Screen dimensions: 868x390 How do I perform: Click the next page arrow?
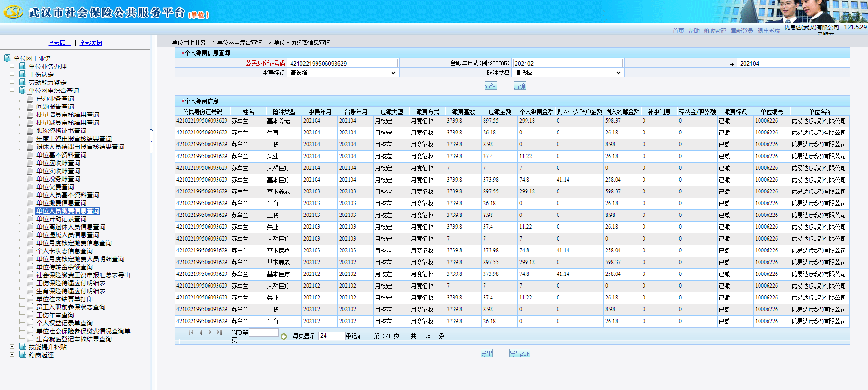coord(210,332)
